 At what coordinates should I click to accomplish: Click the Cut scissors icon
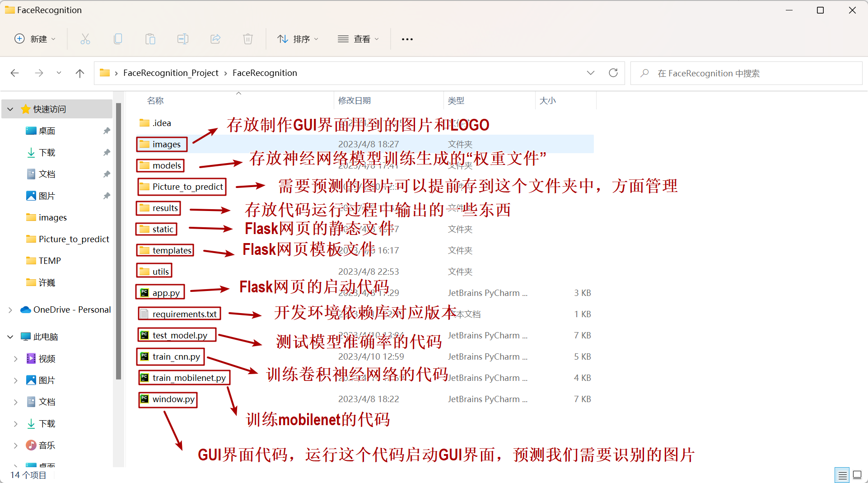(x=85, y=39)
